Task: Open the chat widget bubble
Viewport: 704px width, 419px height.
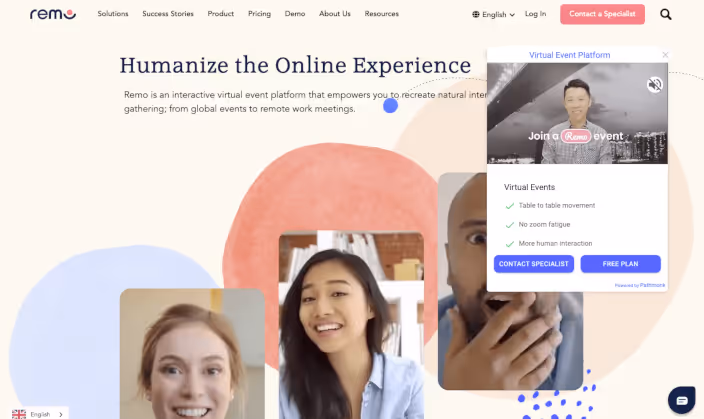Action: (682, 400)
